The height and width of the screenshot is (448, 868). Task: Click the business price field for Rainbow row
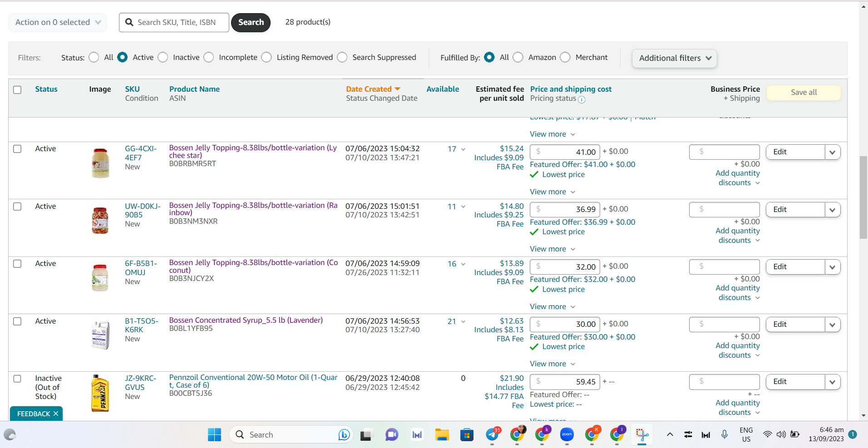tap(724, 210)
